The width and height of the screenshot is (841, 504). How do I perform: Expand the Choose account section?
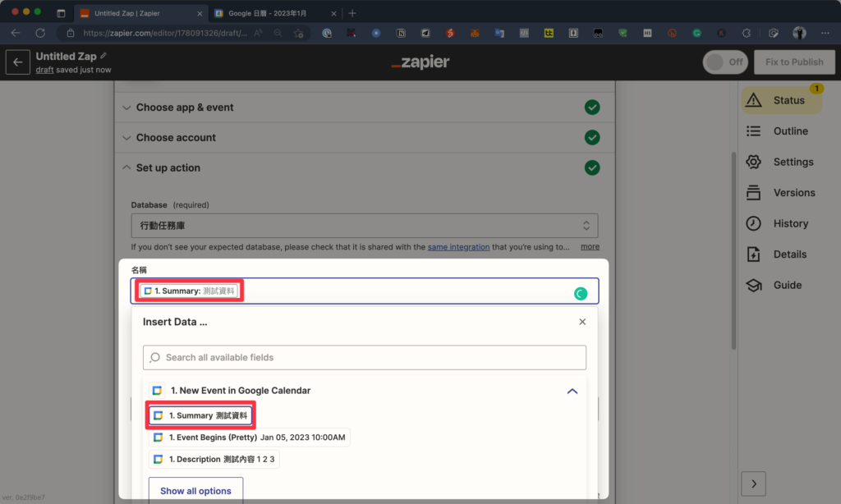365,137
